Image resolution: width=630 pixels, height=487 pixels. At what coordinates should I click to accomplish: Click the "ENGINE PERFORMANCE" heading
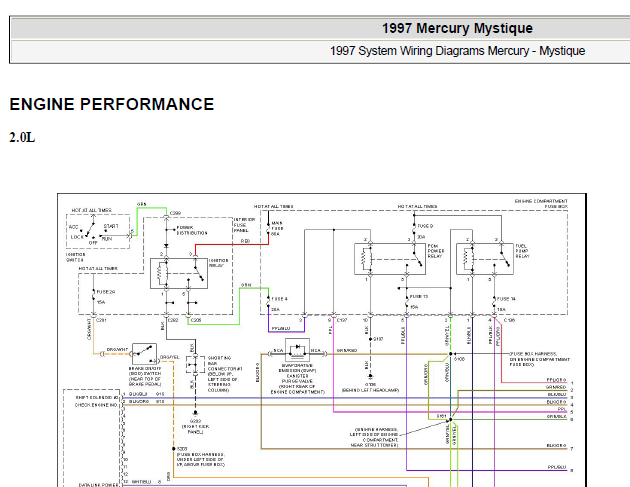pyautogui.click(x=112, y=104)
